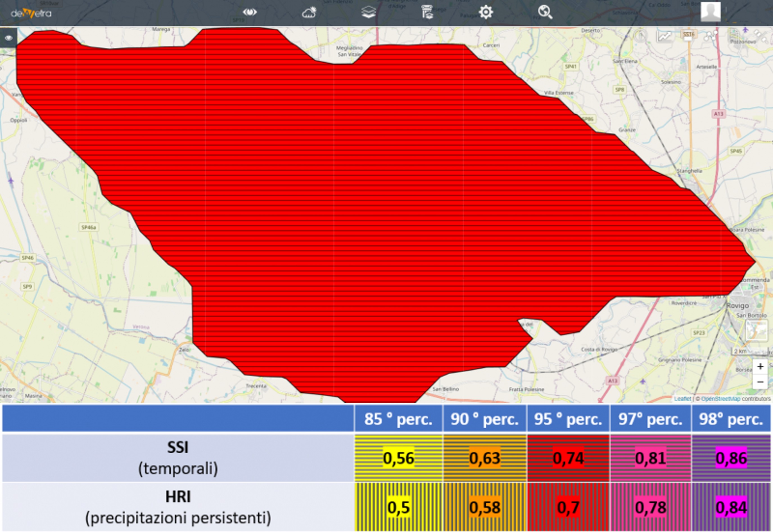
Task: Click the magenta 0,84 HRI swatch
Action: coord(731,507)
